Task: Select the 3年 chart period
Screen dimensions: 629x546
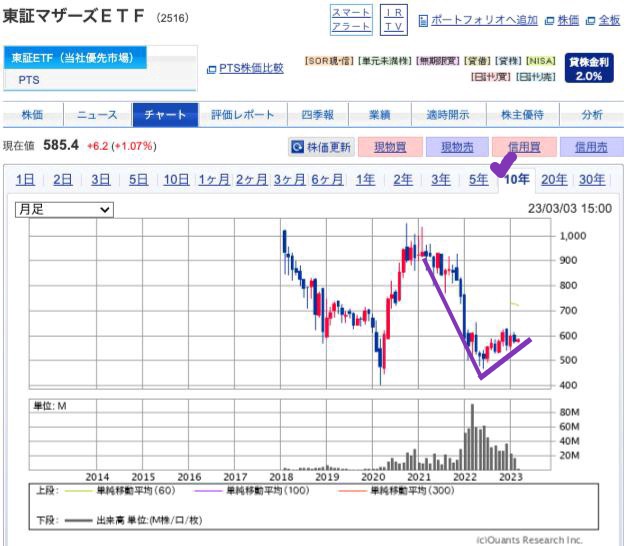Action: tap(441, 180)
